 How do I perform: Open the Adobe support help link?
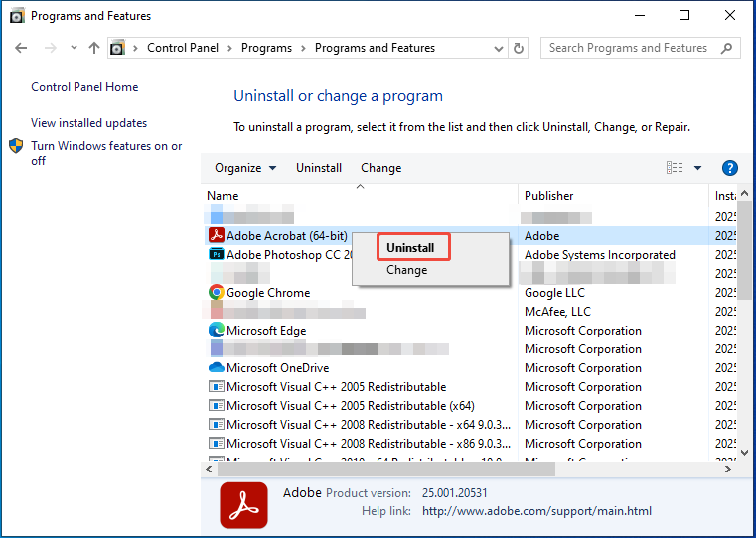coord(536,511)
